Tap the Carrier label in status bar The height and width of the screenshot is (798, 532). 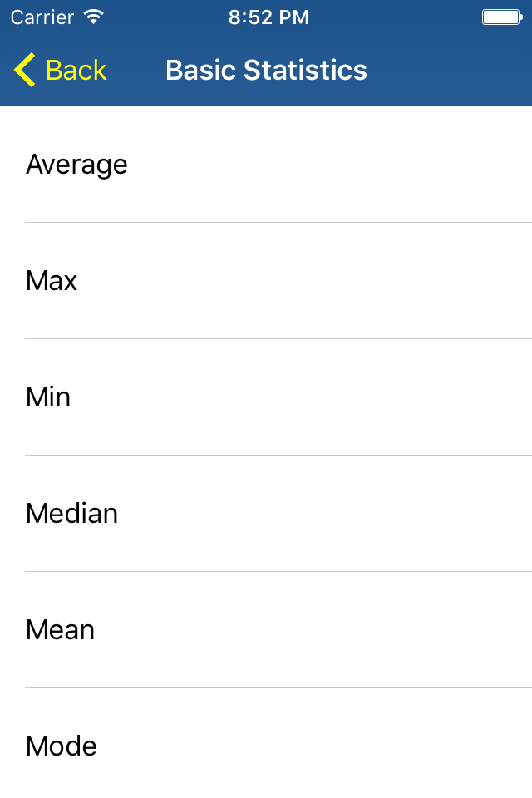coord(42,17)
